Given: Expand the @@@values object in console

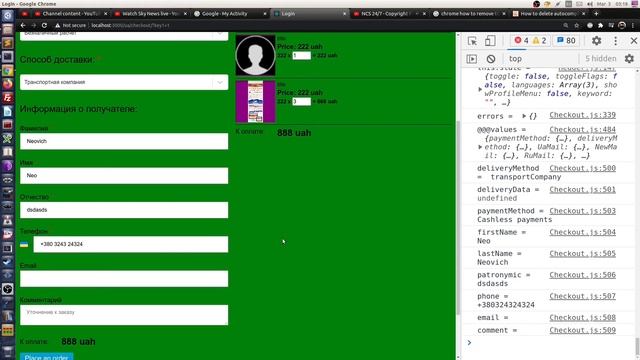Looking at the screenshot, I should tap(480, 147).
